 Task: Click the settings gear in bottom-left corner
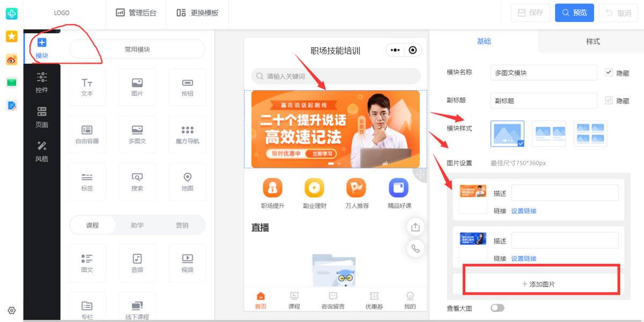click(12, 310)
